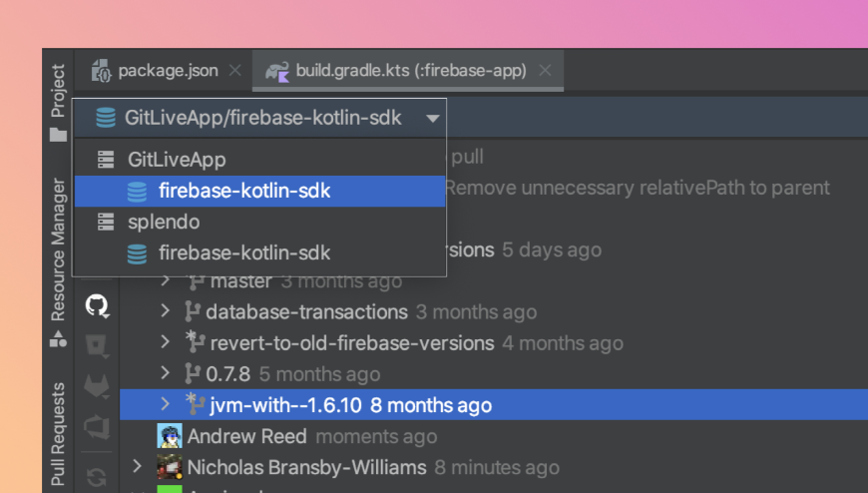This screenshot has height=493, width=868.
Task: Close the build.gradle.kts tab
Action: pos(545,71)
